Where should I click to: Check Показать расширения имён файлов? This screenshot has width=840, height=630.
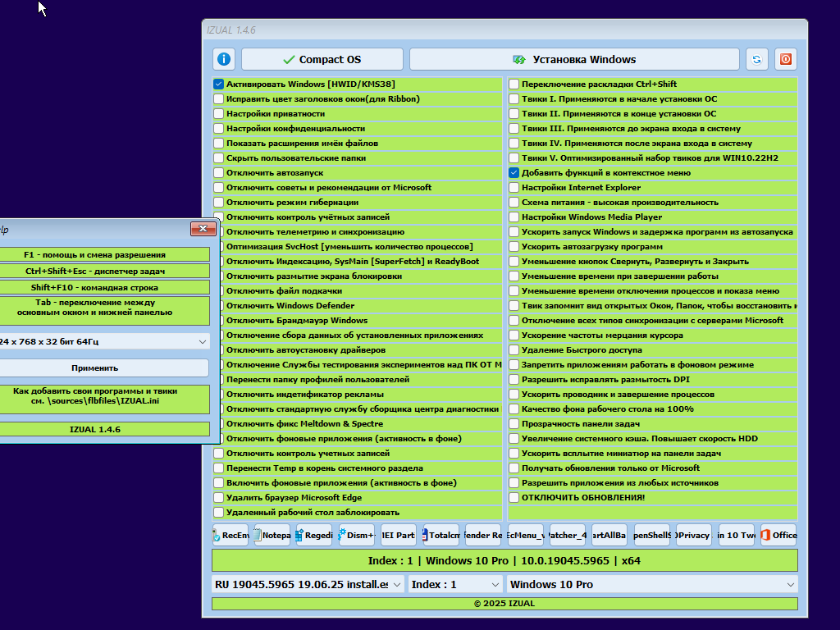[x=218, y=143]
